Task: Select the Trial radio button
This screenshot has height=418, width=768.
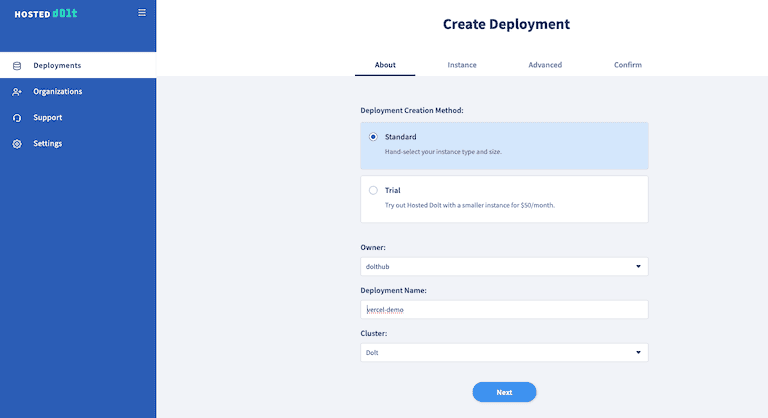Action: (x=373, y=190)
